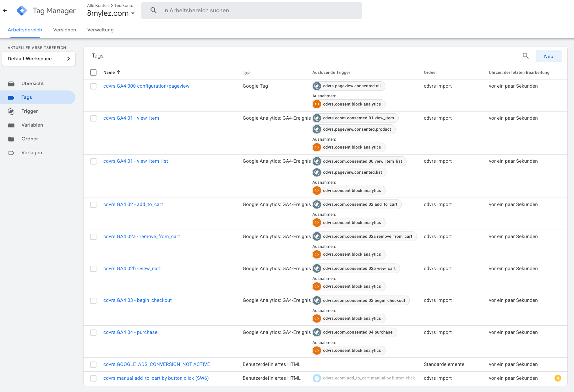
Task: Click the Trigger sidebar icon
Action: (x=12, y=111)
